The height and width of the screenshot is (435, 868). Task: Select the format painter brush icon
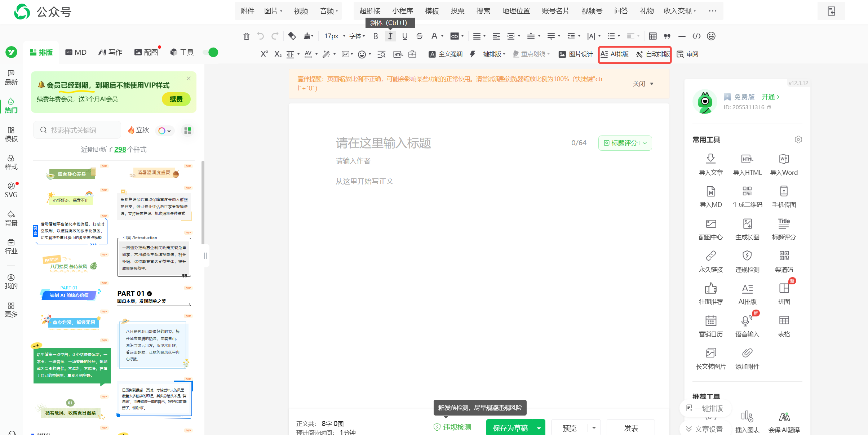(x=307, y=36)
